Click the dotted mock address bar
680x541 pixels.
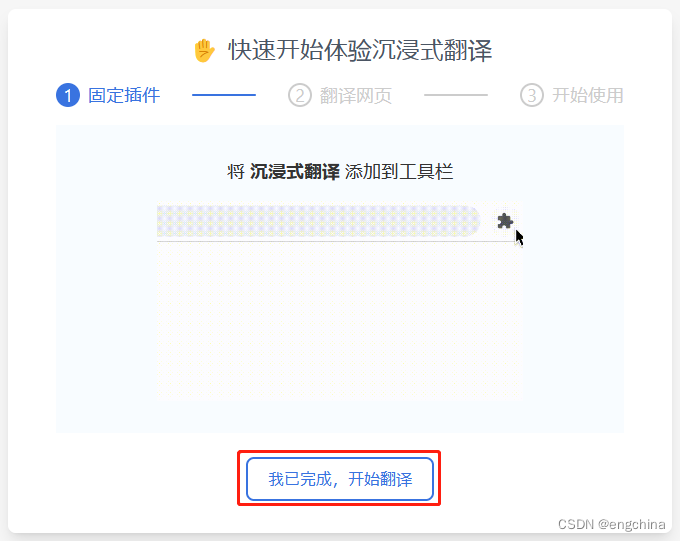click(318, 221)
